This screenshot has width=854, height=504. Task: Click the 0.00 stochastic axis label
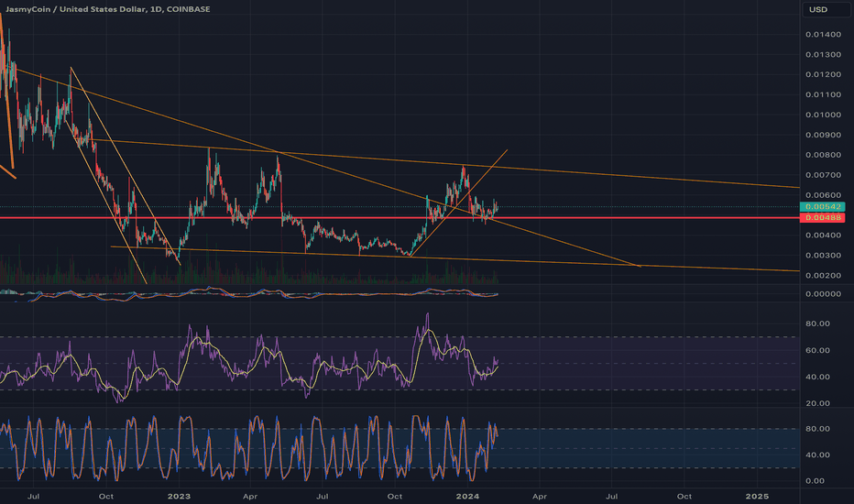[x=815, y=481]
